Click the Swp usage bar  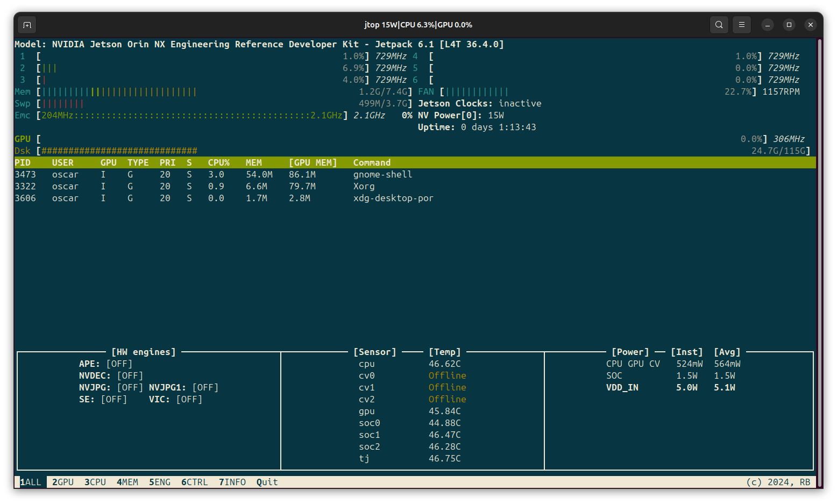point(224,103)
